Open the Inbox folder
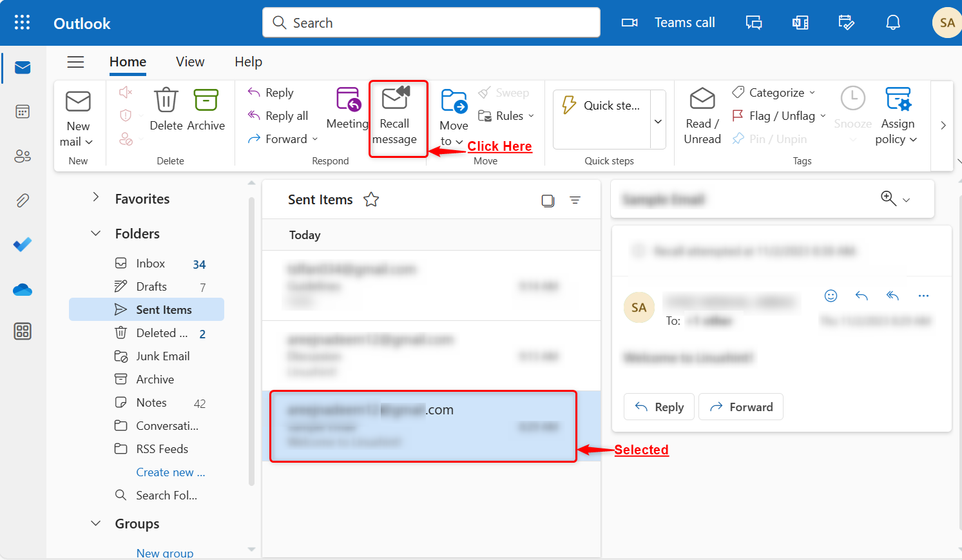This screenshot has width=962, height=560. click(x=147, y=264)
